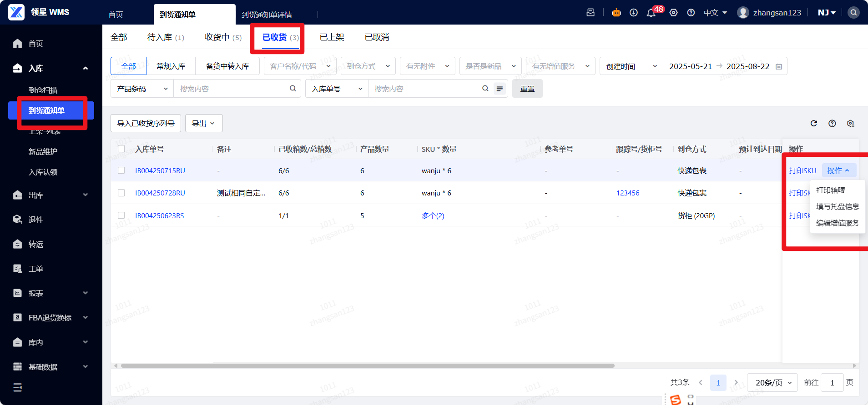Check the row box for IB004250623RS
This screenshot has height=405, width=868.
click(x=121, y=215)
